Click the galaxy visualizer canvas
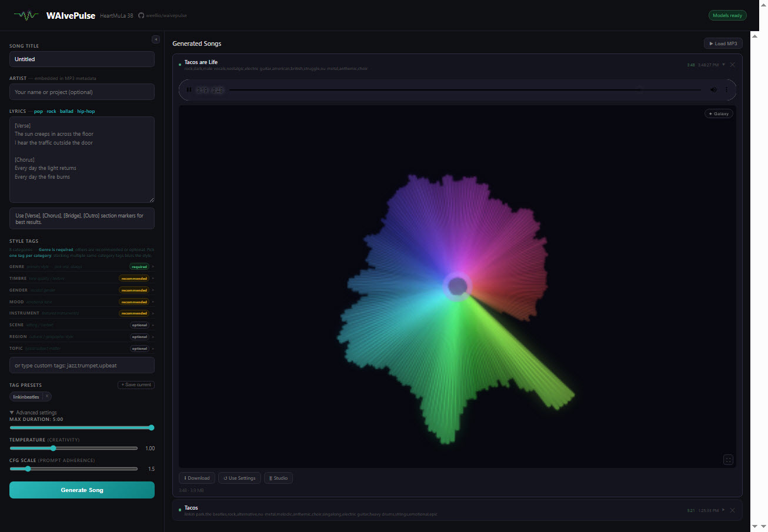The image size is (768, 532). [457, 286]
